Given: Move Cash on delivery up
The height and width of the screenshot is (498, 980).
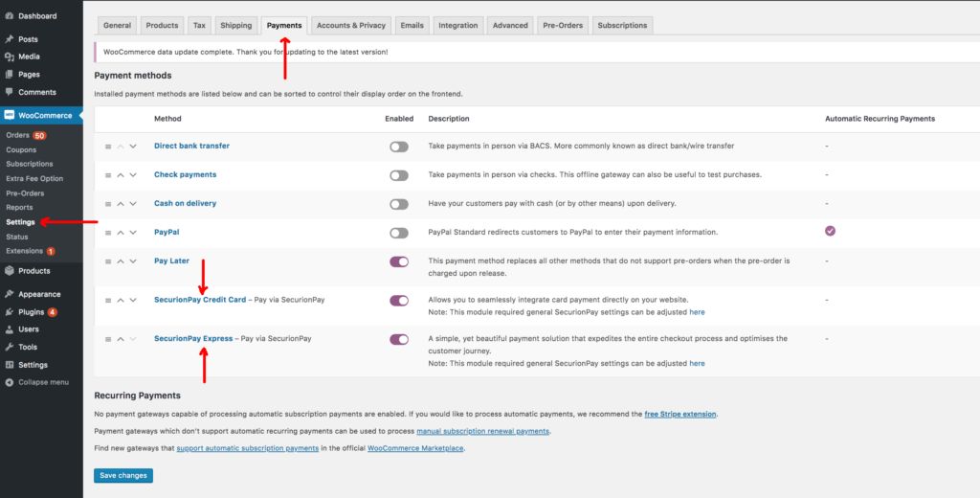Looking at the screenshot, I should 121,204.
